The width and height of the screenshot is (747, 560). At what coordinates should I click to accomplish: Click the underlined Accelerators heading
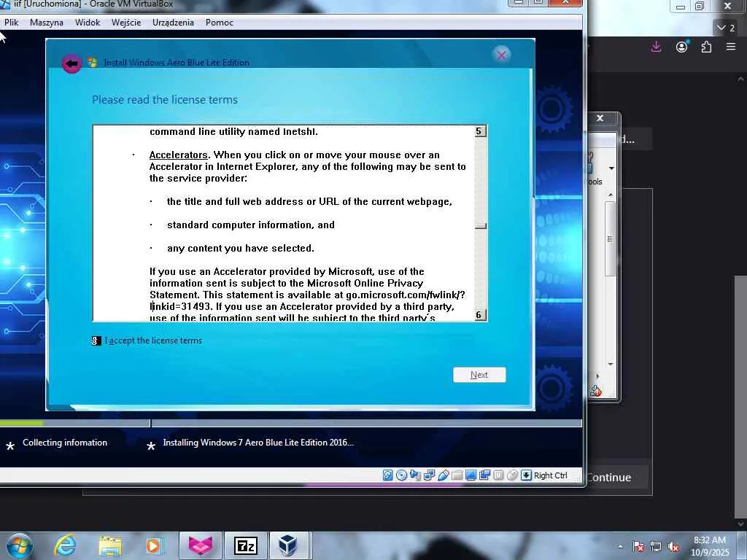pyautogui.click(x=179, y=155)
